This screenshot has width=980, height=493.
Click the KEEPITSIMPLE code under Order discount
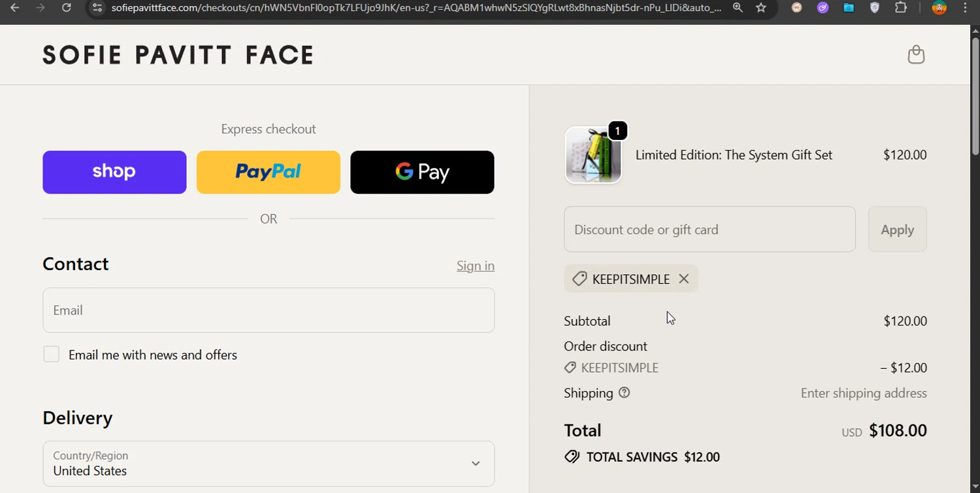pos(619,367)
